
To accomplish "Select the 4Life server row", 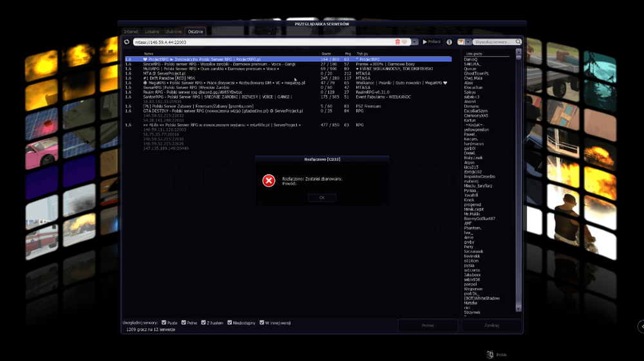I will (x=288, y=125).
